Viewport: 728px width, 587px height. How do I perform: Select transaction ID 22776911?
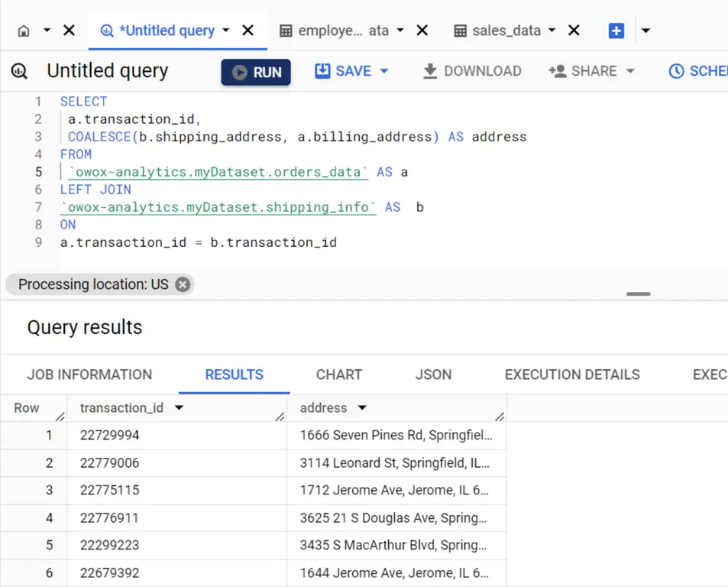[109, 517]
